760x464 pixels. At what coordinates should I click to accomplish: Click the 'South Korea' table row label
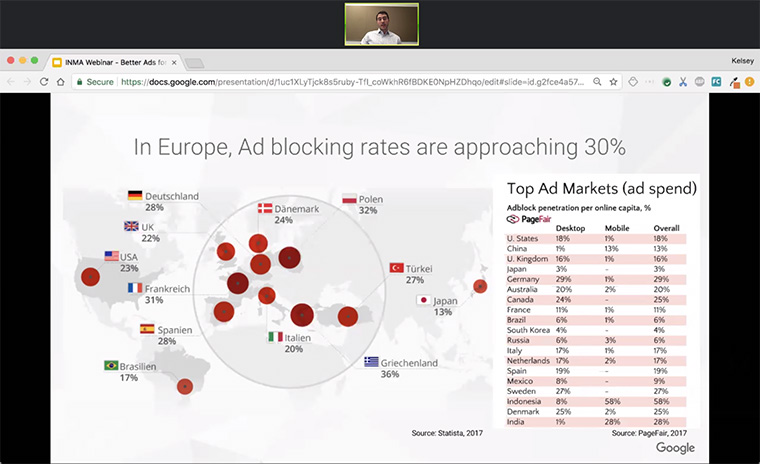528,330
